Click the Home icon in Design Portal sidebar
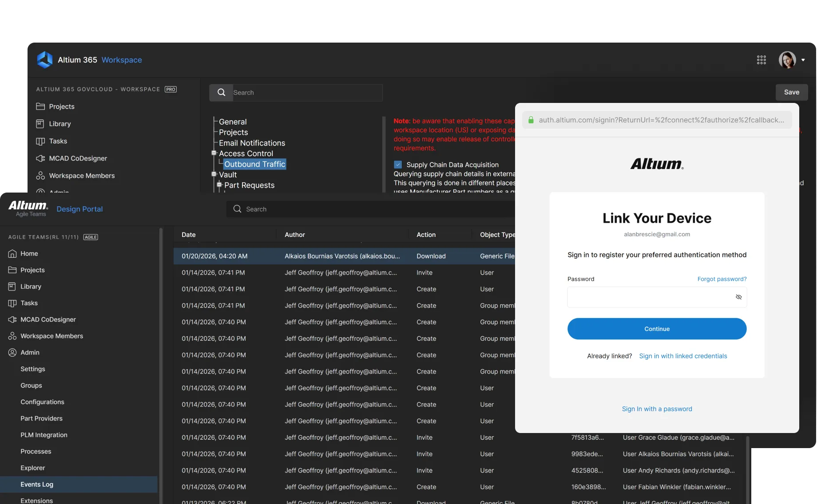Viewport: 817px width, 504px height. [x=12, y=253]
